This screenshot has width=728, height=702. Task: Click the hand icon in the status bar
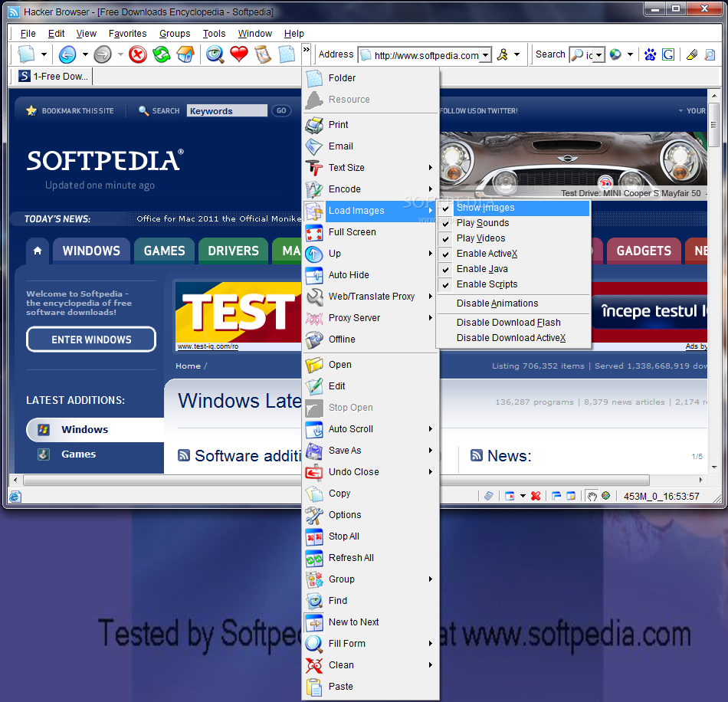(592, 496)
